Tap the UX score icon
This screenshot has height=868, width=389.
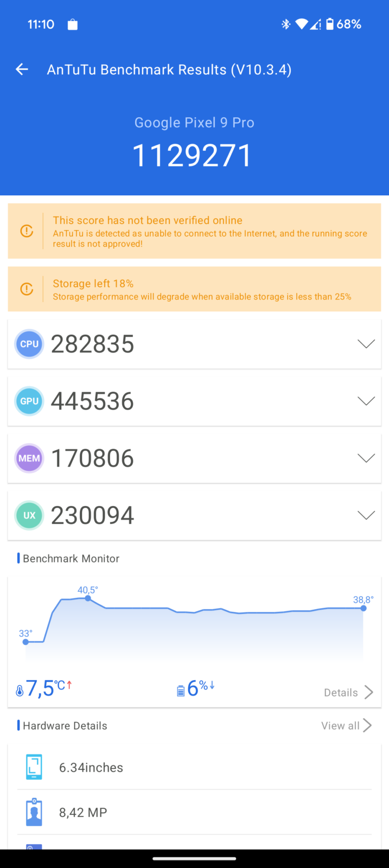coord(29,515)
